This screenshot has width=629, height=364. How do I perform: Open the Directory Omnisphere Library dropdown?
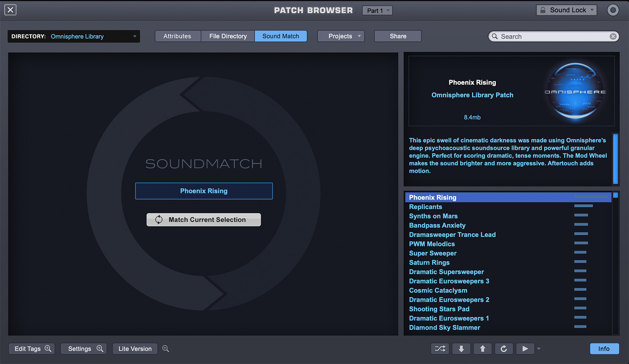[x=74, y=36]
